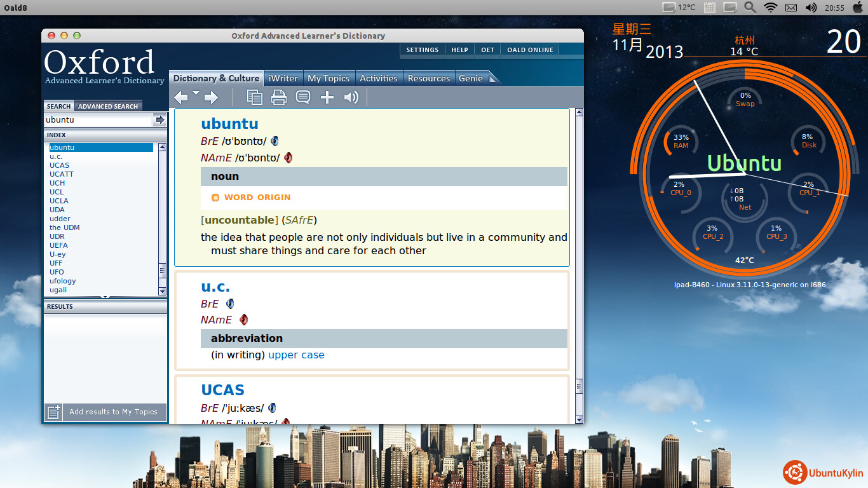The image size is (868, 488).
Task: Go back to the previous dictionary entry
Action: coord(181,97)
